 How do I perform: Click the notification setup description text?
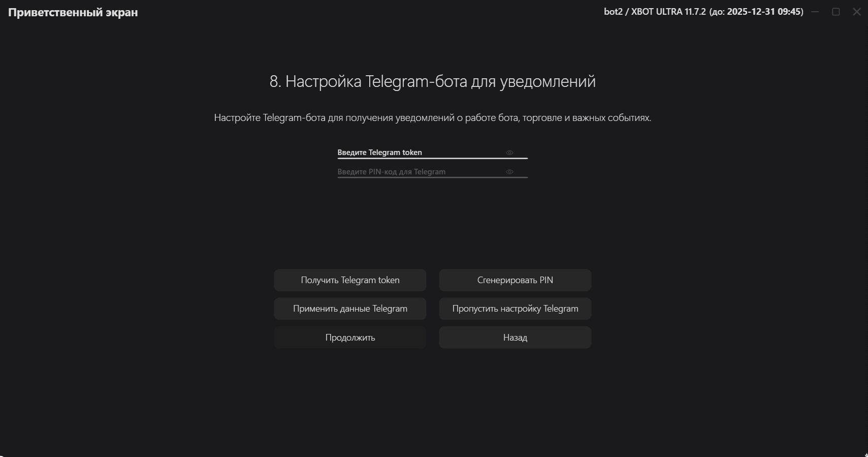[432, 118]
